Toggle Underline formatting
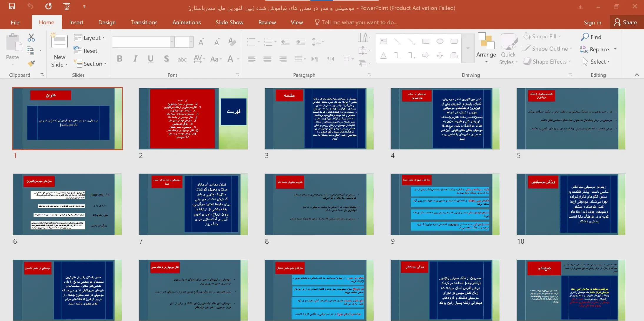This screenshot has height=321, width=644. click(x=151, y=59)
